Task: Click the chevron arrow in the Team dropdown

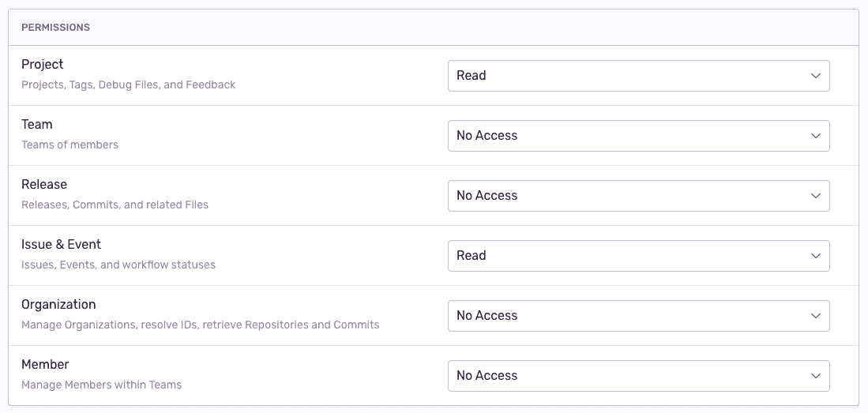Action: (x=815, y=136)
